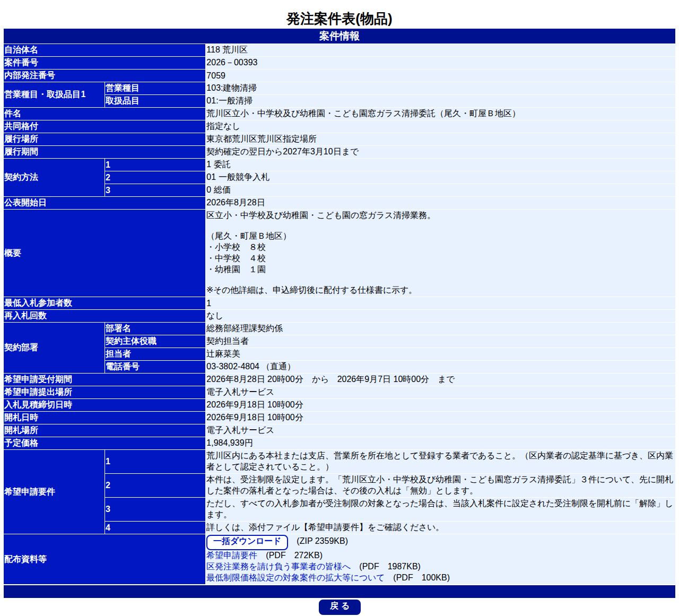Select case number 2026－00393
This screenshot has width=679, height=616.
coord(232,63)
